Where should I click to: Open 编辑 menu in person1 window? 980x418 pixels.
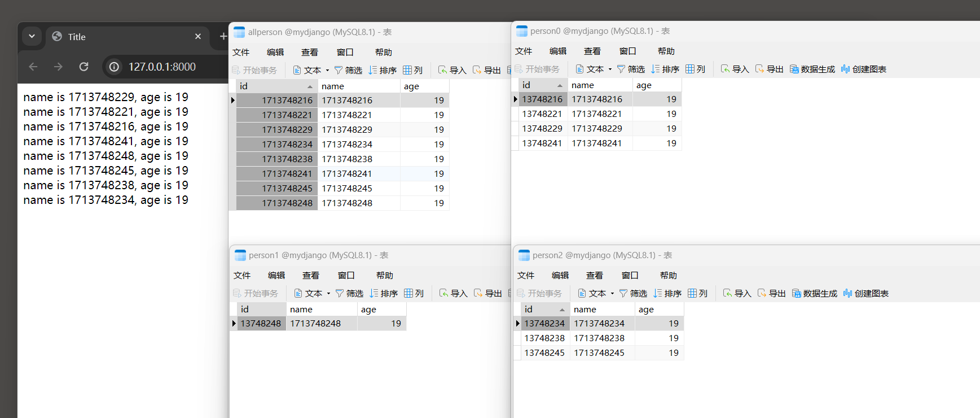pos(276,275)
